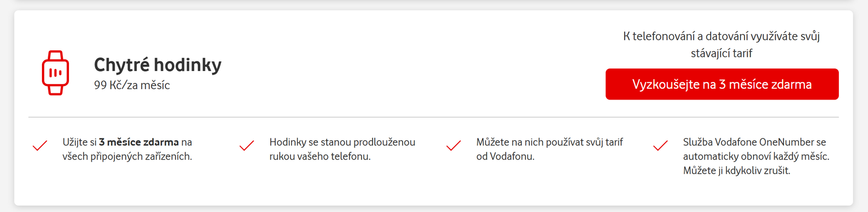The width and height of the screenshot is (868, 212).
Task: Click "všech připojených zařízeních" text line
Action: [x=127, y=157]
